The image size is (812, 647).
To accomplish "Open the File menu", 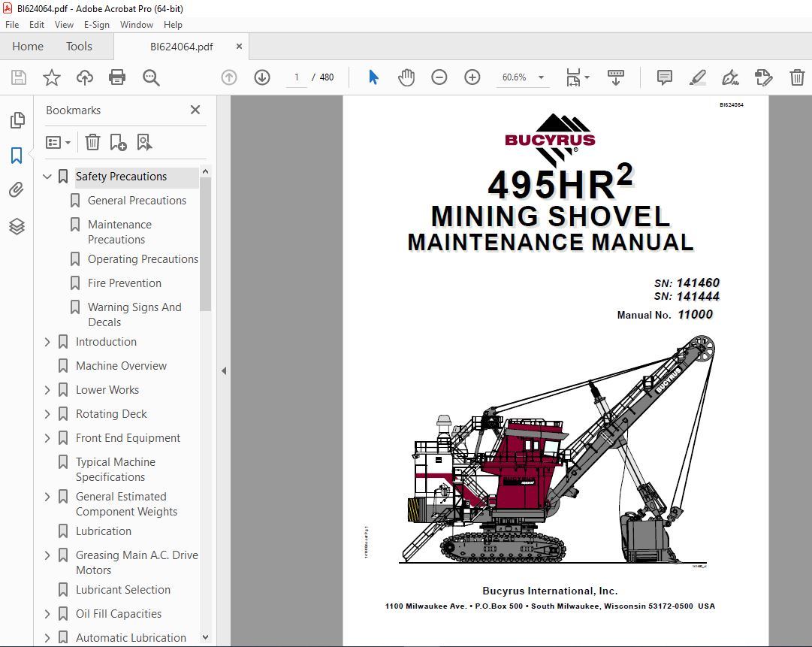I will pyautogui.click(x=12, y=25).
